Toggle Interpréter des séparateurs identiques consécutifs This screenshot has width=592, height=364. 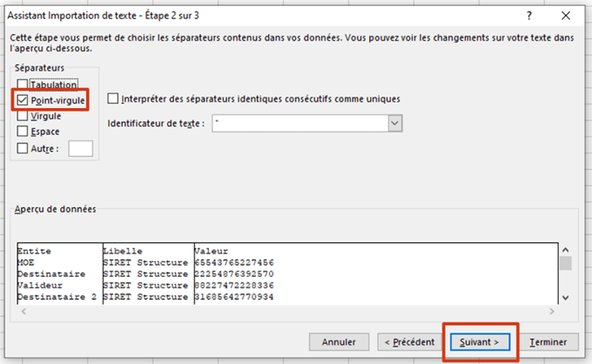(x=112, y=98)
